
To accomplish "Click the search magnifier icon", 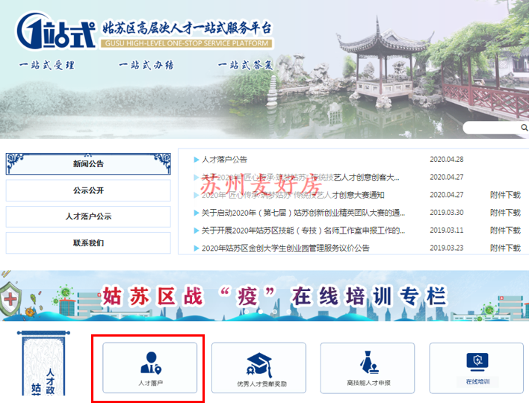I will click(x=525, y=128).
